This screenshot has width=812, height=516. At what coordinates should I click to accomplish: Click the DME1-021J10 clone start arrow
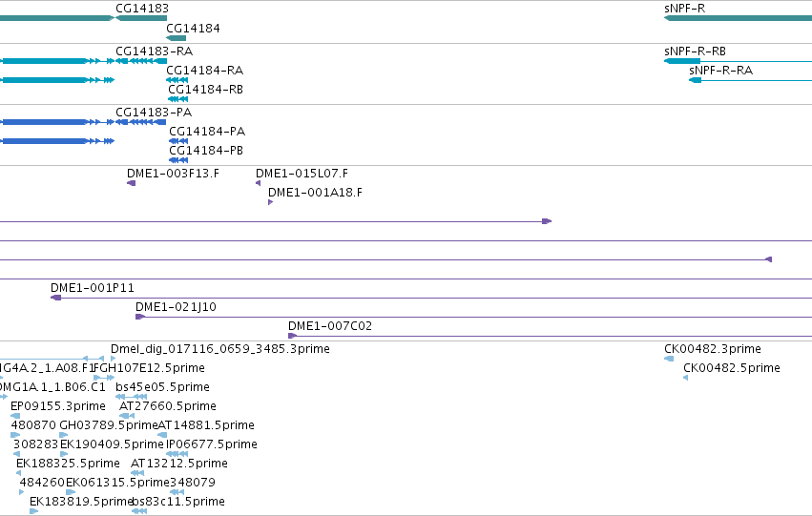(140, 317)
